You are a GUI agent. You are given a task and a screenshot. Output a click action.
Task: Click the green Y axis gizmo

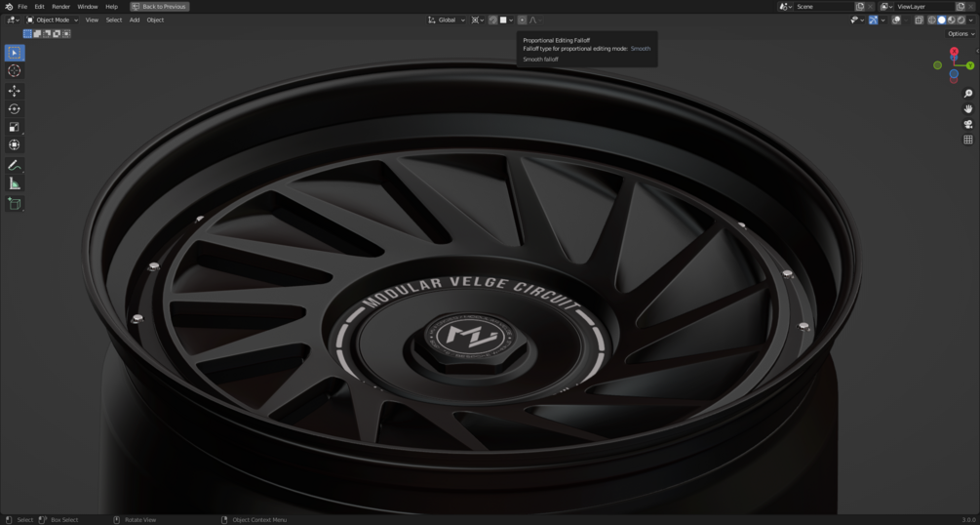click(x=970, y=65)
